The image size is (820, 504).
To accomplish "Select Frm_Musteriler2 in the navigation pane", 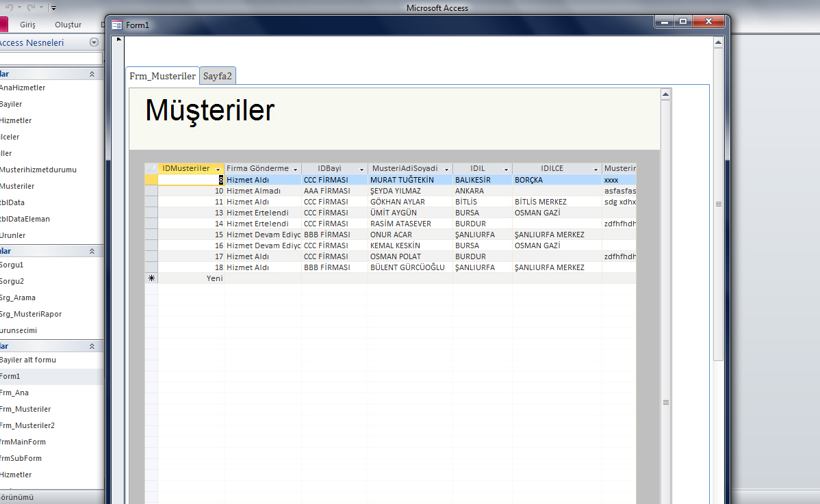I will (27, 425).
